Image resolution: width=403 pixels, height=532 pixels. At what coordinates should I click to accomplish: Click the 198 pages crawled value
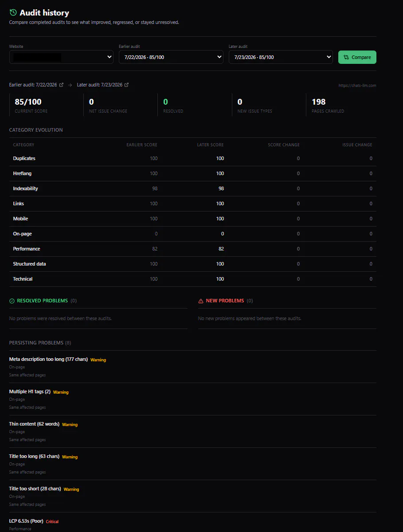click(x=319, y=102)
